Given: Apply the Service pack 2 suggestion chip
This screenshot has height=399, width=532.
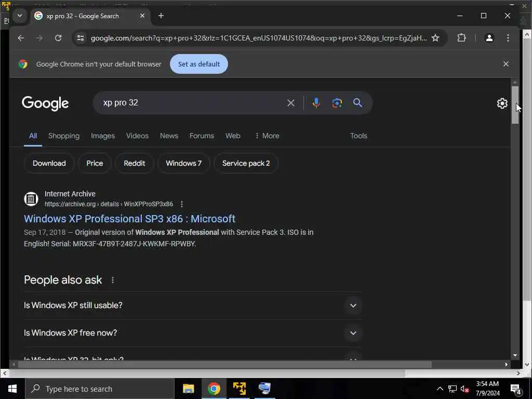Looking at the screenshot, I should (x=246, y=163).
